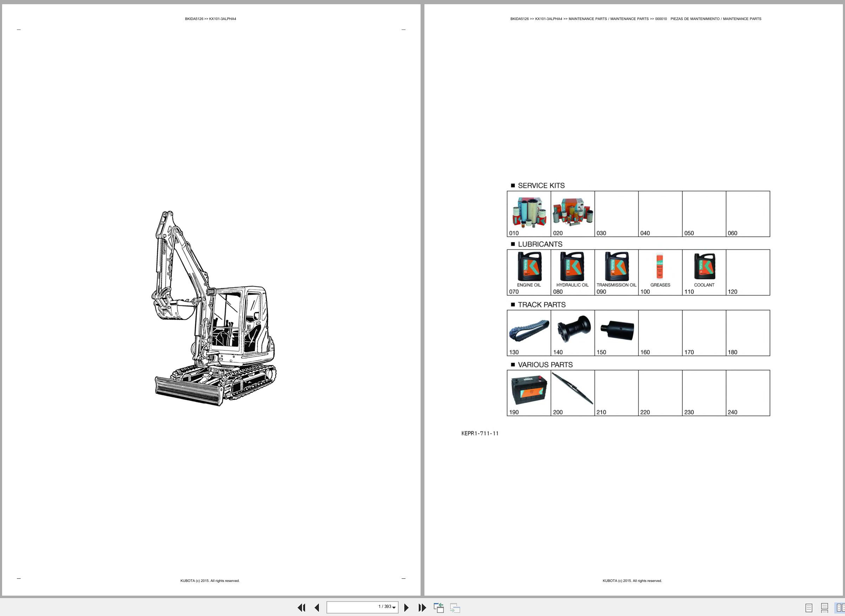This screenshot has height=616, width=845.
Task: Click the right page Kubota copyright footer
Action: tap(632, 581)
